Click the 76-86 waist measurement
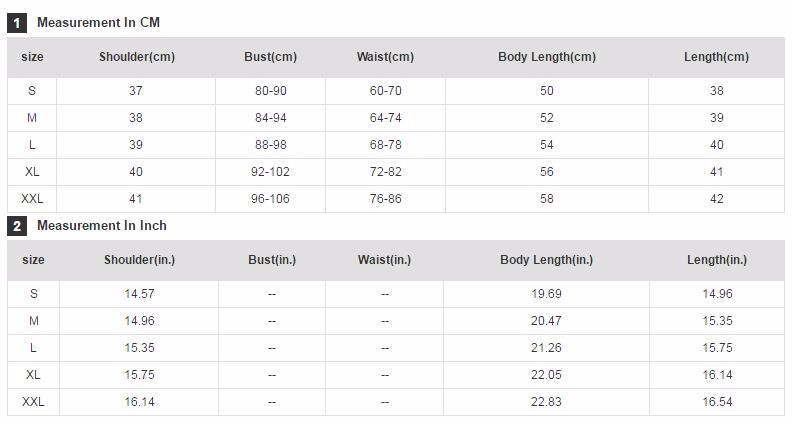792x424 pixels. pyautogui.click(x=385, y=199)
